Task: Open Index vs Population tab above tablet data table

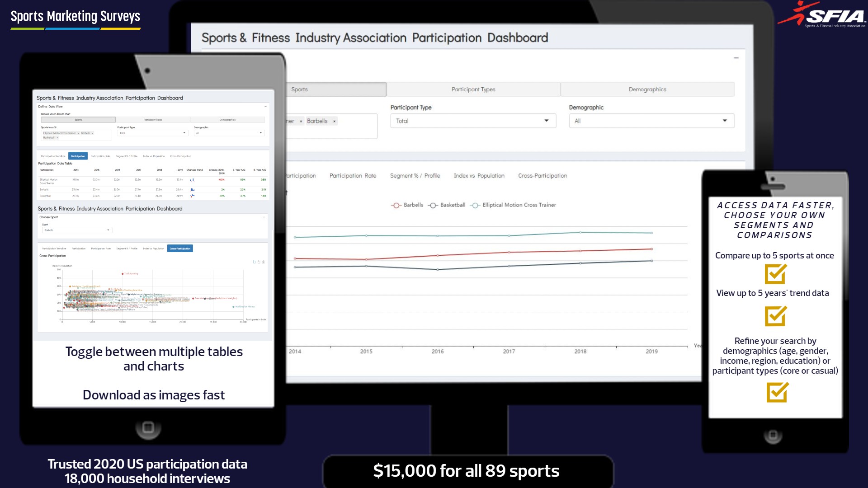Action: (x=154, y=156)
